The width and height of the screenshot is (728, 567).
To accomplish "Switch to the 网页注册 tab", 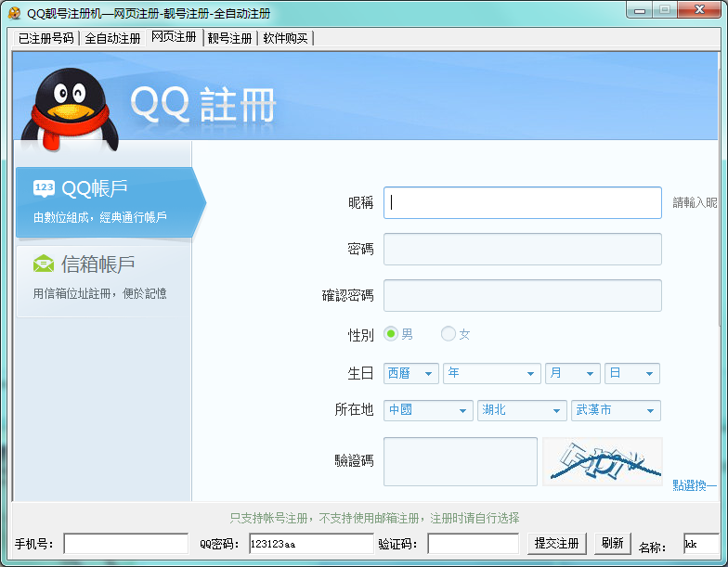I will (x=175, y=37).
